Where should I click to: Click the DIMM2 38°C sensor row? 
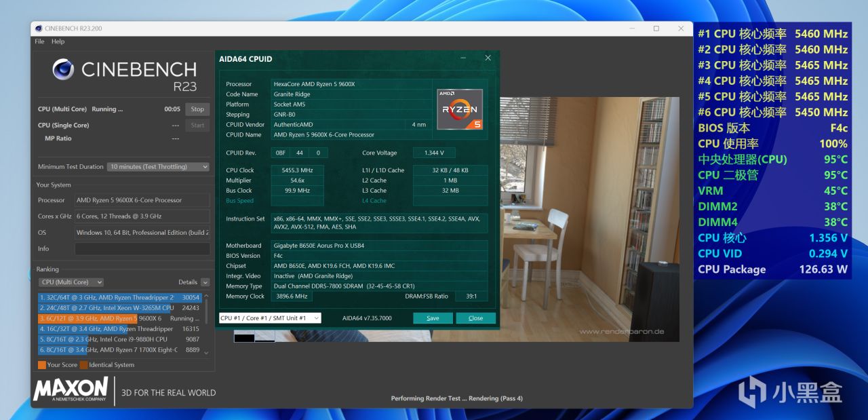tap(773, 206)
